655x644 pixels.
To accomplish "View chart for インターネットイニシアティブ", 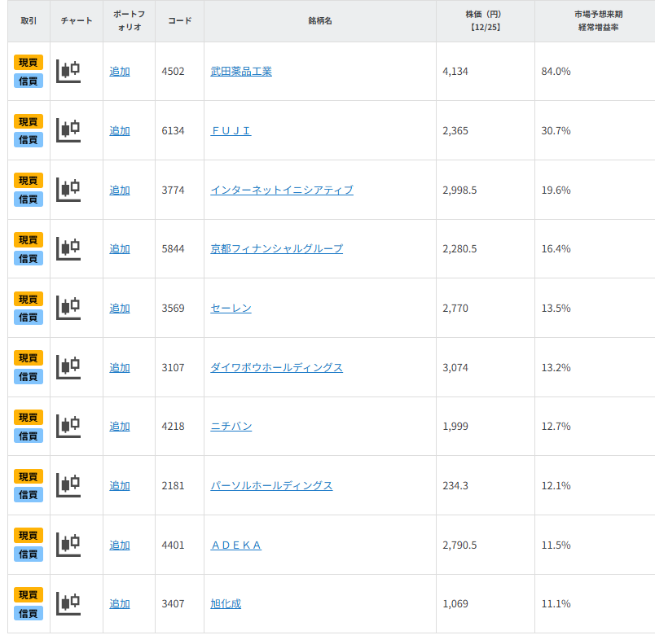I will click(68, 190).
